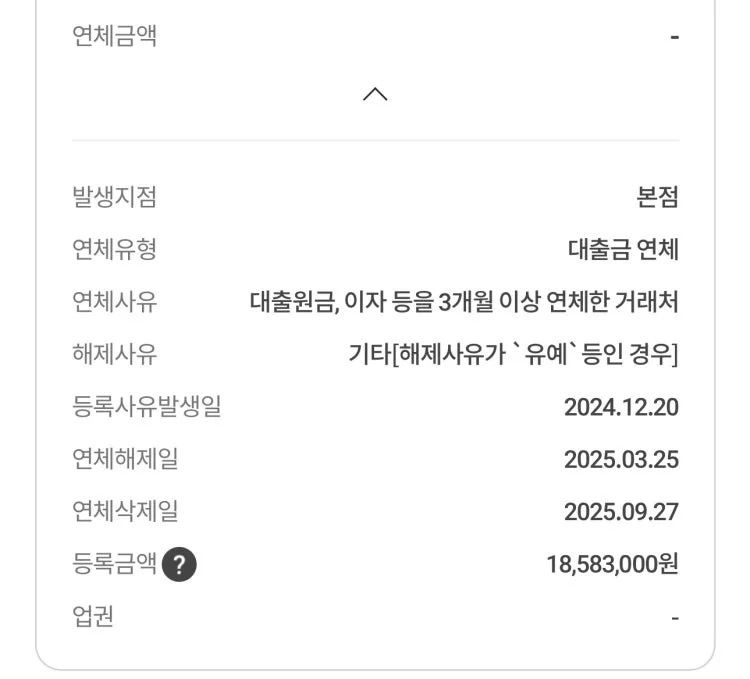Click the 해제사유 label
This screenshot has width=750, height=679.
[115, 354]
